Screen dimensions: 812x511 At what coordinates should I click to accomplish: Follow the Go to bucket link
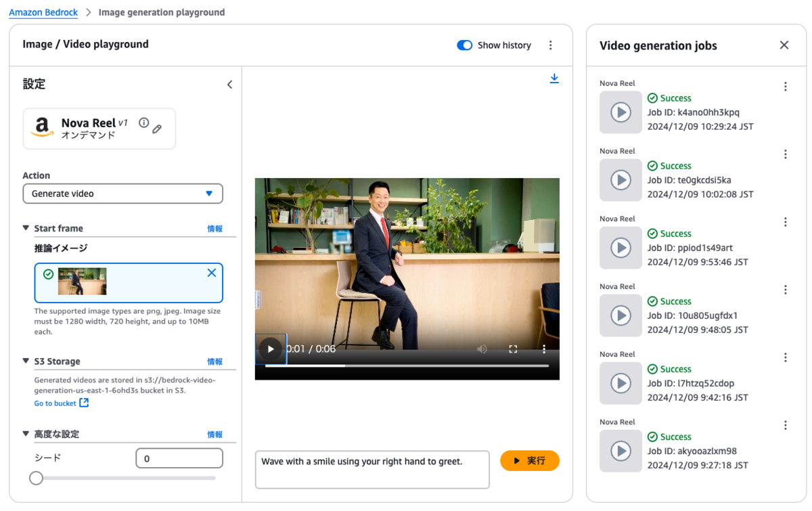61,403
